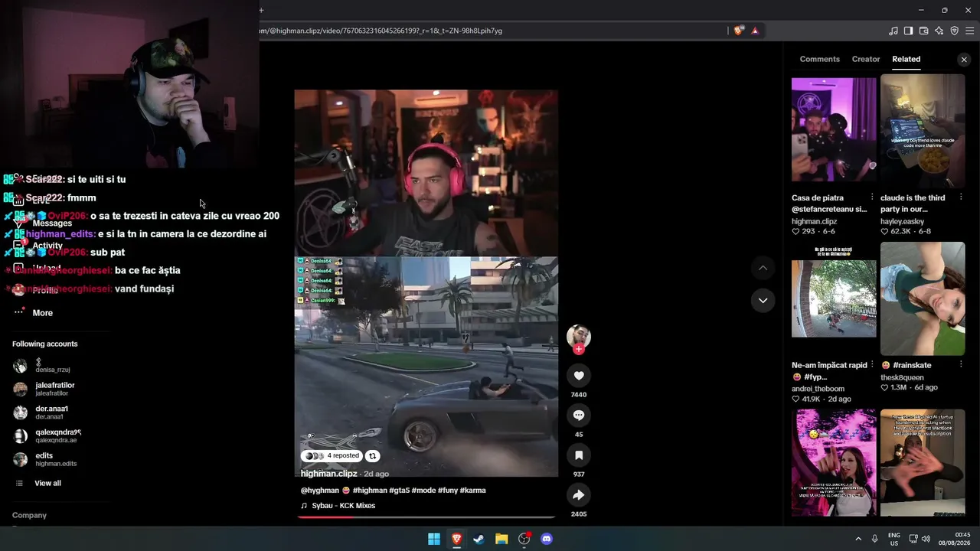Close the Related side panel
Screen dimensions: 980x551
(x=964, y=59)
